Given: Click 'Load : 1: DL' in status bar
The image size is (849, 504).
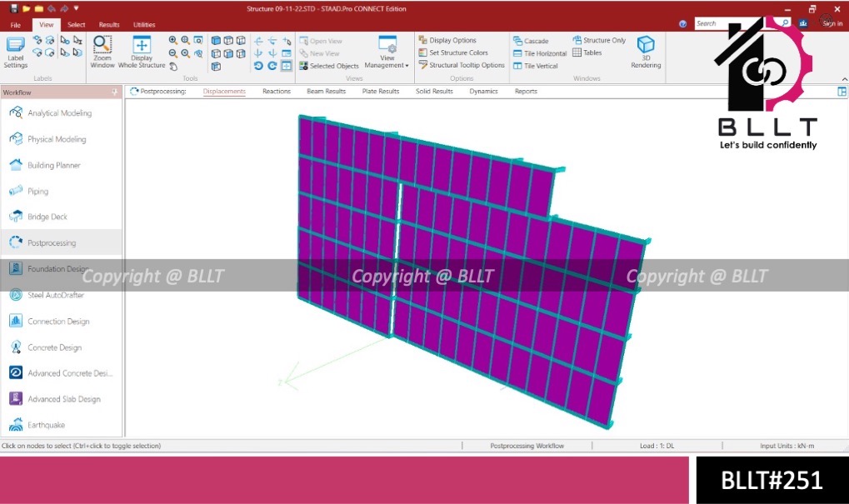Looking at the screenshot, I should point(657,446).
